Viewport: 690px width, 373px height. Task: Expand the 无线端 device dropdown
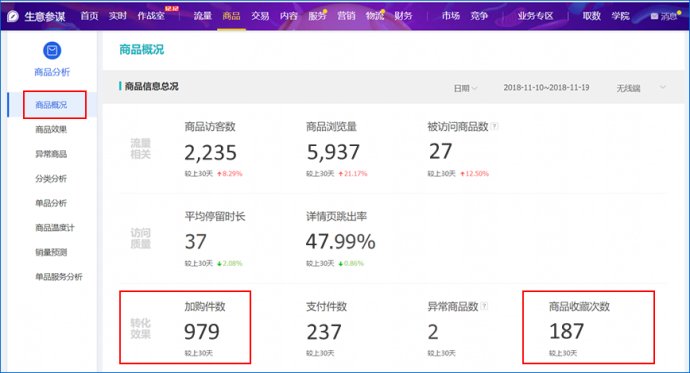(641, 88)
